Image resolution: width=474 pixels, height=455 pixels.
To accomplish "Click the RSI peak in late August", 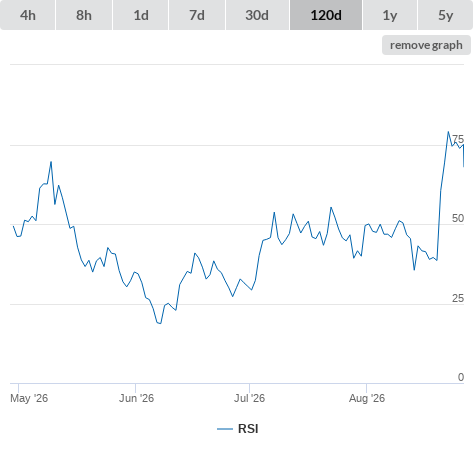I will (x=448, y=132).
